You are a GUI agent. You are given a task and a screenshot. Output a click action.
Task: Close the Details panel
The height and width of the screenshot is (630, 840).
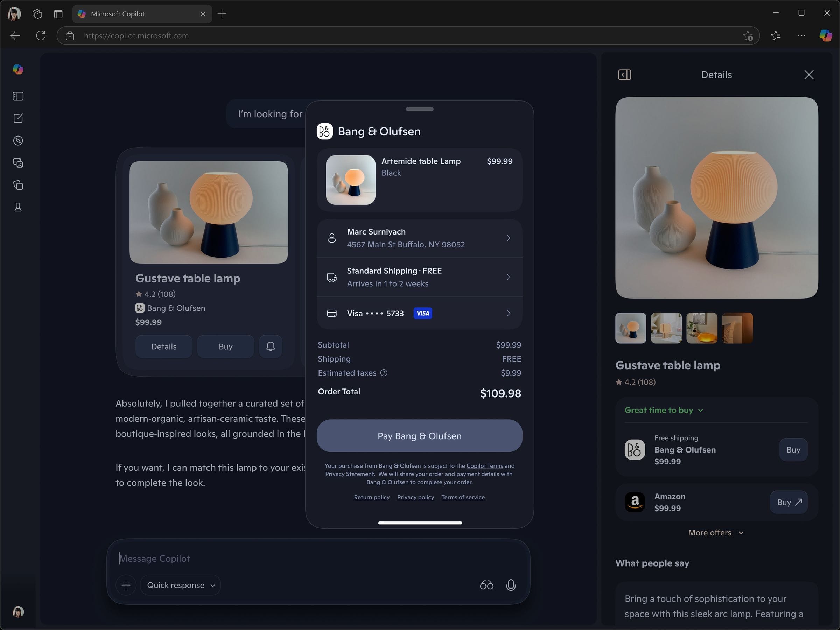pos(809,75)
